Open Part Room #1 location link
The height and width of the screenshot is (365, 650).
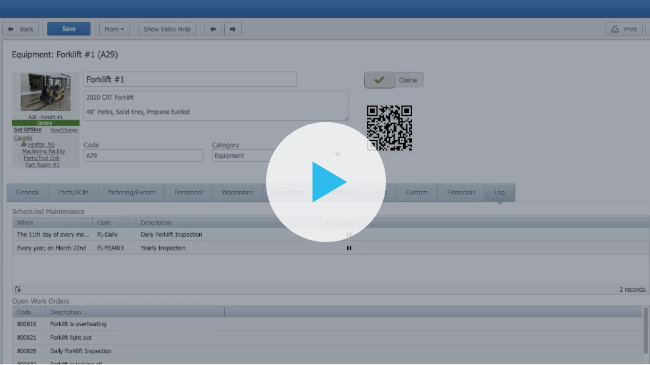point(42,165)
